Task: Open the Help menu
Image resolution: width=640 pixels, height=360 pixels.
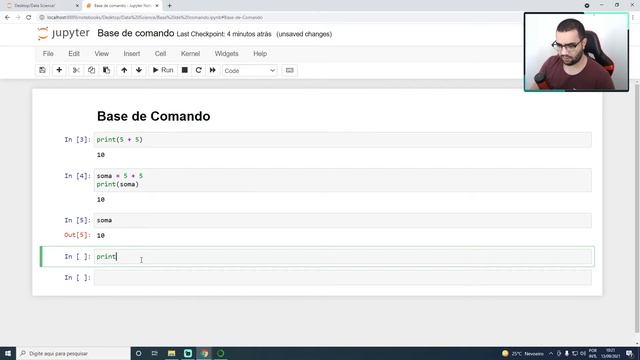Action: (x=260, y=53)
